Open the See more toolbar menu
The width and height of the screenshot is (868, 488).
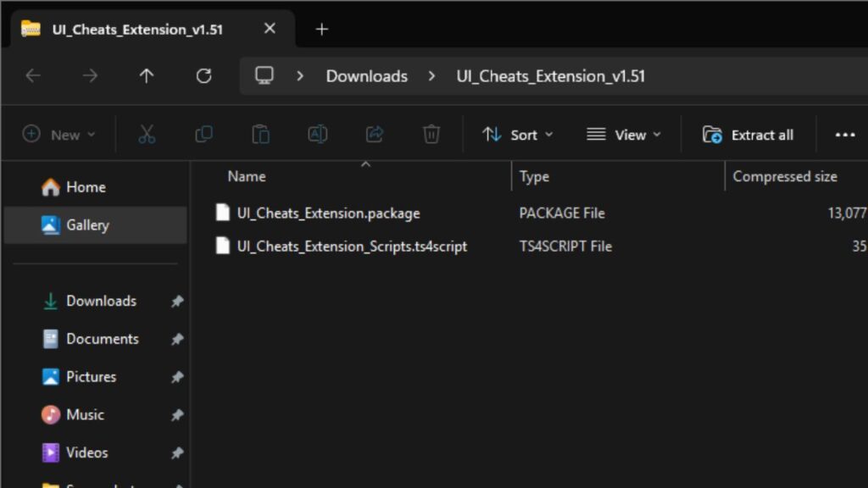point(845,134)
